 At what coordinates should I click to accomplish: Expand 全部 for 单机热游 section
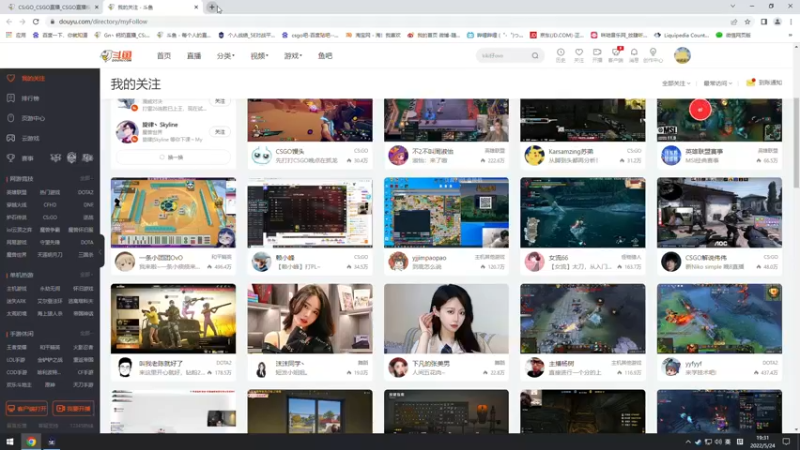86,275
